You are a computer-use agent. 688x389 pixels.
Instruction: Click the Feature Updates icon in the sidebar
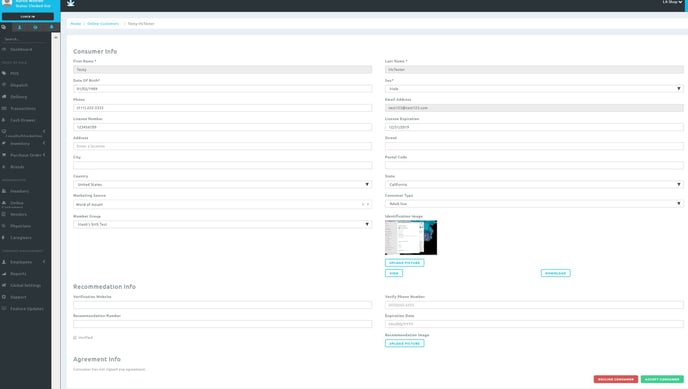[4, 309]
